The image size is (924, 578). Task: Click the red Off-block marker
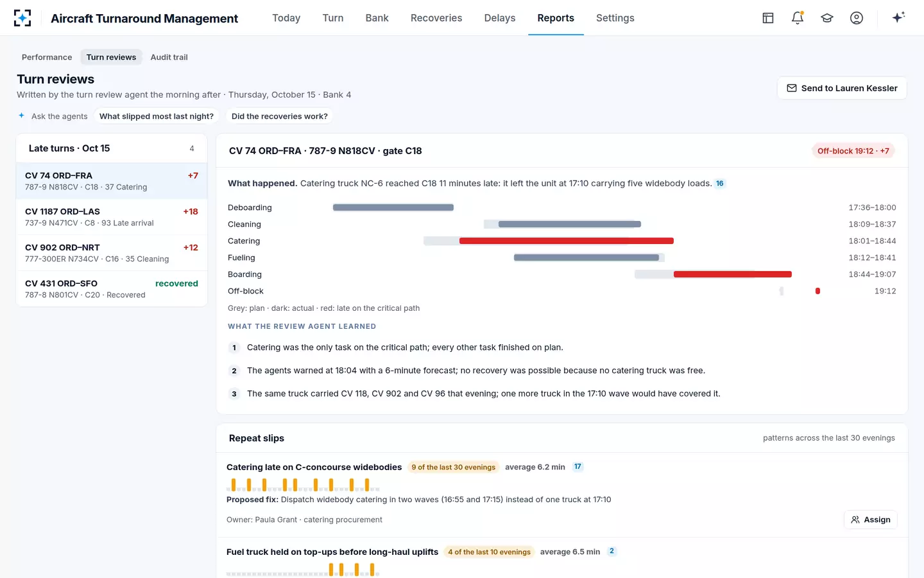[817, 291]
